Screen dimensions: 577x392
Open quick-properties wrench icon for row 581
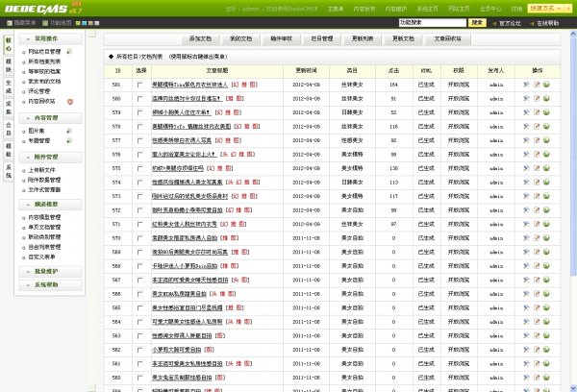tap(527, 85)
